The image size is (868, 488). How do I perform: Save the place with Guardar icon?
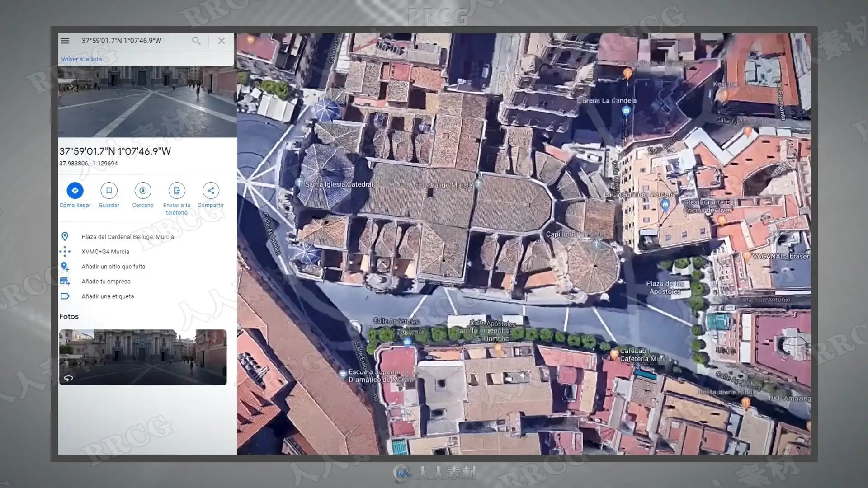pyautogui.click(x=109, y=191)
